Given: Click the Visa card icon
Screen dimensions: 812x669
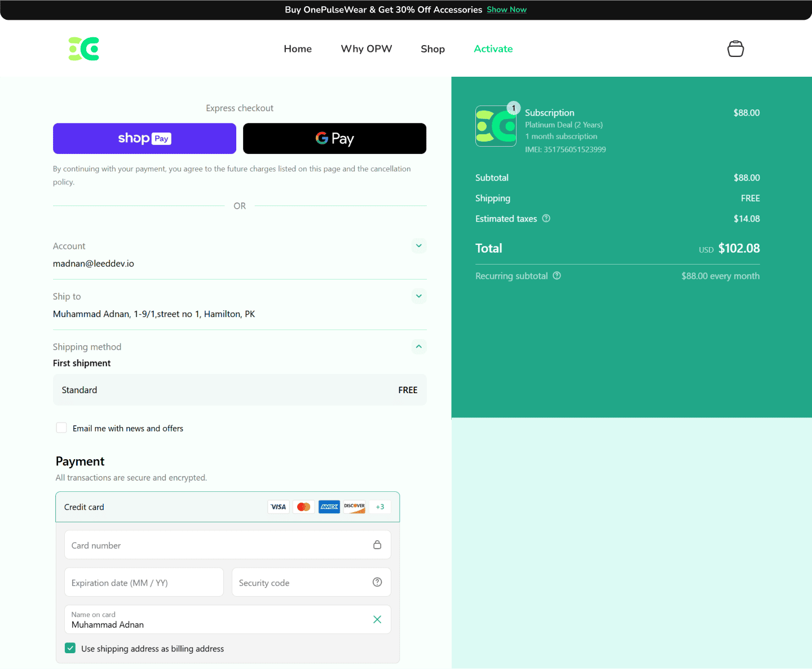Looking at the screenshot, I should (279, 507).
